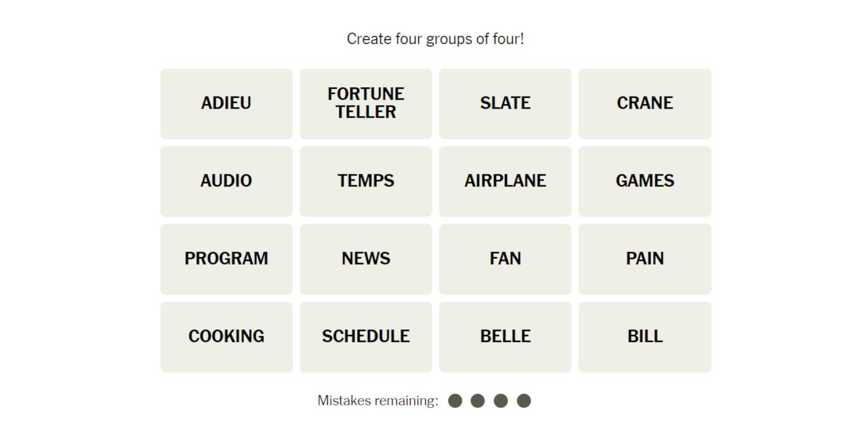This screenshot has width=868, height=434.
Task: Select the SCHEDULE tile
Action: [366, 337]
